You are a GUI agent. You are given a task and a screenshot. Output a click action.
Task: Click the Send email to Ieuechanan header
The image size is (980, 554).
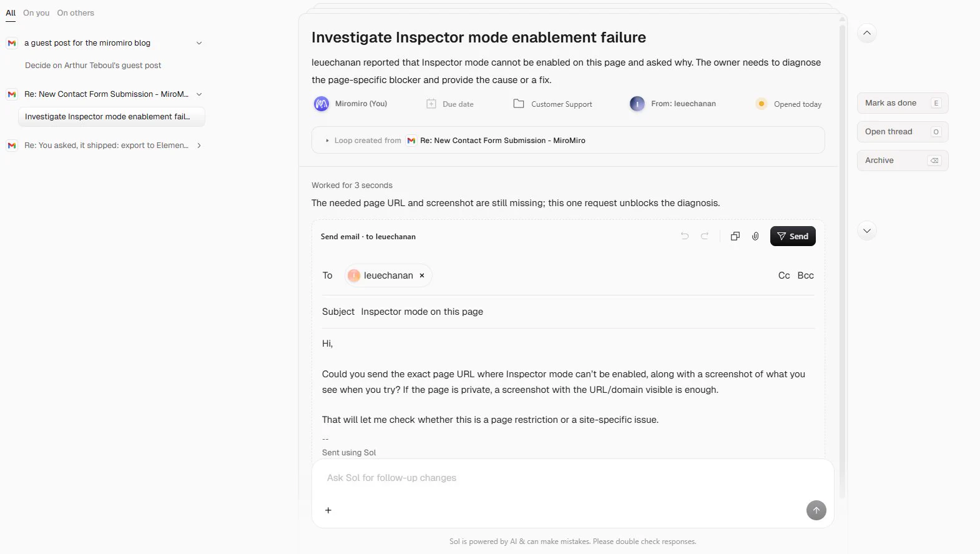point(368,237)
